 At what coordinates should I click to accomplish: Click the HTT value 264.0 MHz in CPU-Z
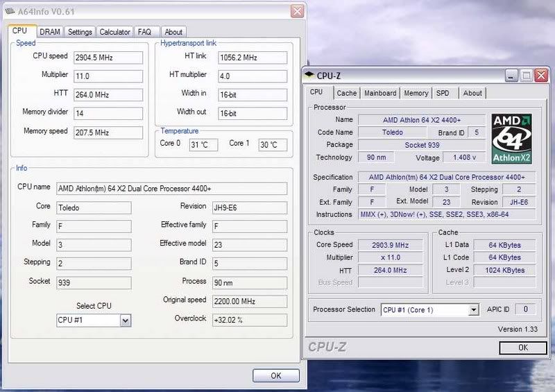pyautogui.click(x=391, y=270)
